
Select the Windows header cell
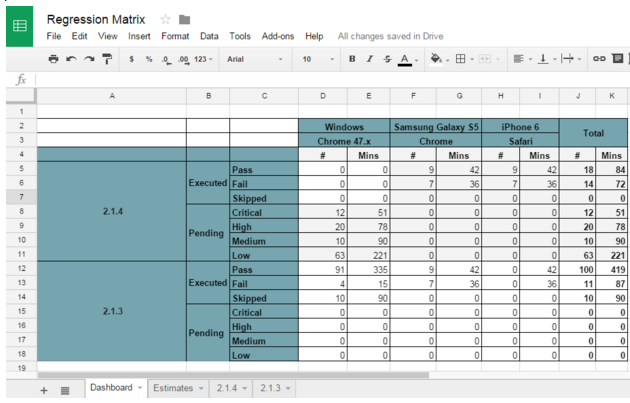click(344, 127)
